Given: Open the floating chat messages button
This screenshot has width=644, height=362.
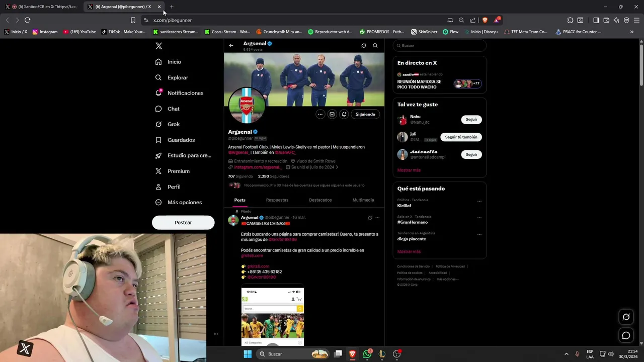Looking at the screenshot, I should pos(626,335).
